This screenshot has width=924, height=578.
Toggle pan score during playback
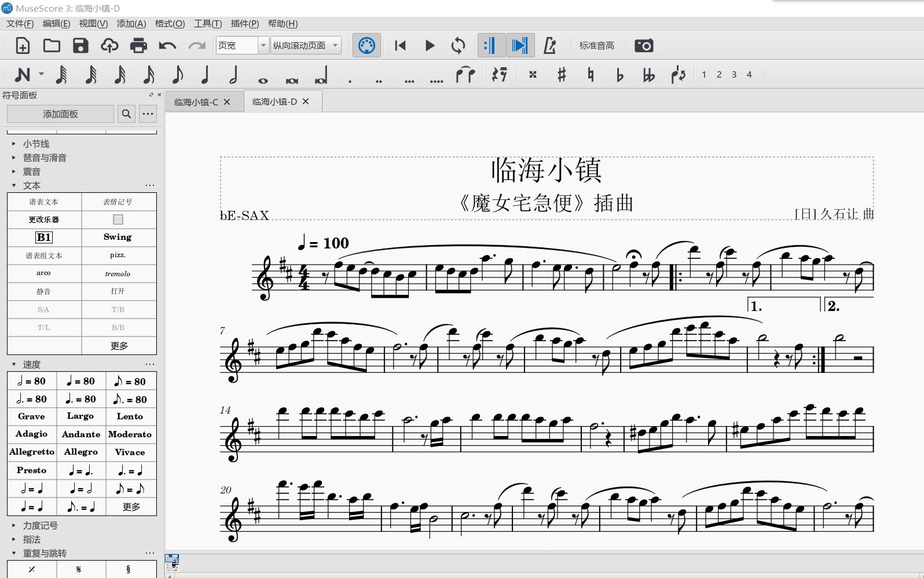pyautogui.click(x=520, y=45)
